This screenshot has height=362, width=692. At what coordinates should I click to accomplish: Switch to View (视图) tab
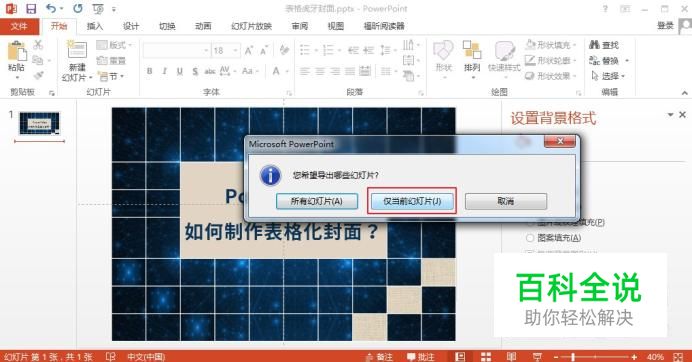coord(335,26)
